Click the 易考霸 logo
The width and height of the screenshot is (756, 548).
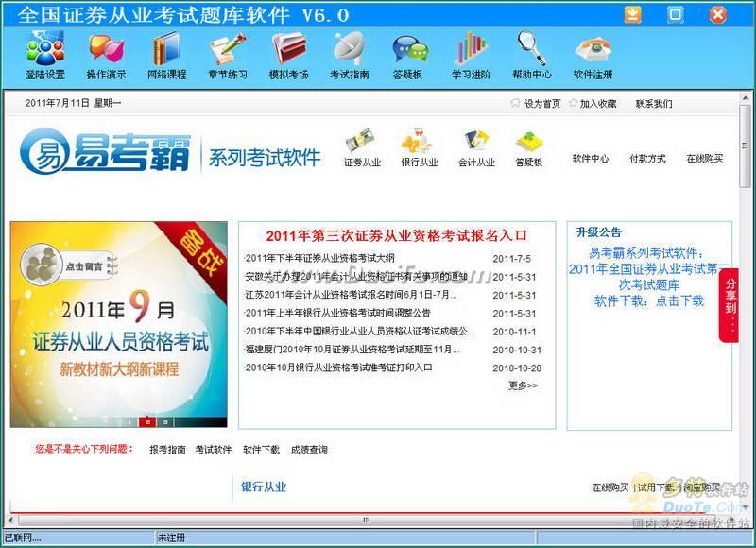(x=105, y=152)
